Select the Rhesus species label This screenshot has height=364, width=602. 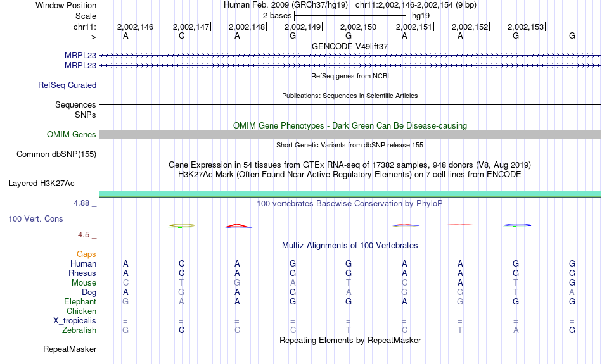tap(82, 273)
